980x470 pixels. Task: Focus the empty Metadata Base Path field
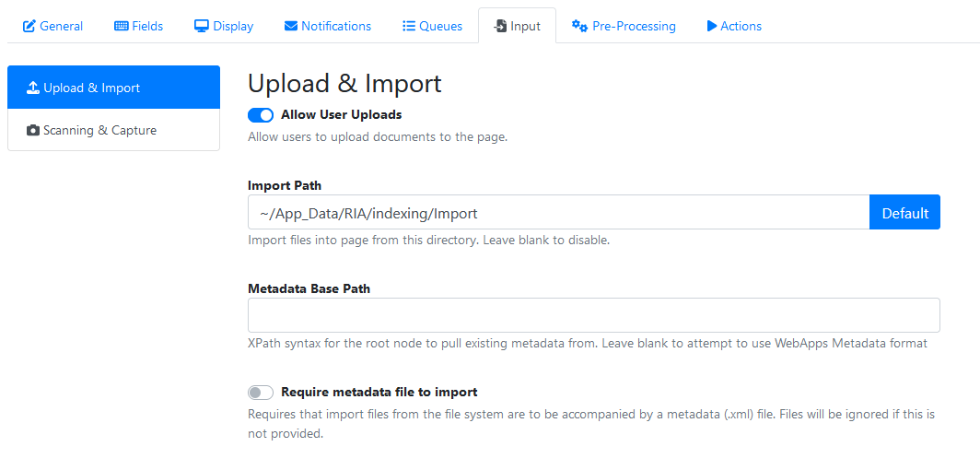point(593,315)
